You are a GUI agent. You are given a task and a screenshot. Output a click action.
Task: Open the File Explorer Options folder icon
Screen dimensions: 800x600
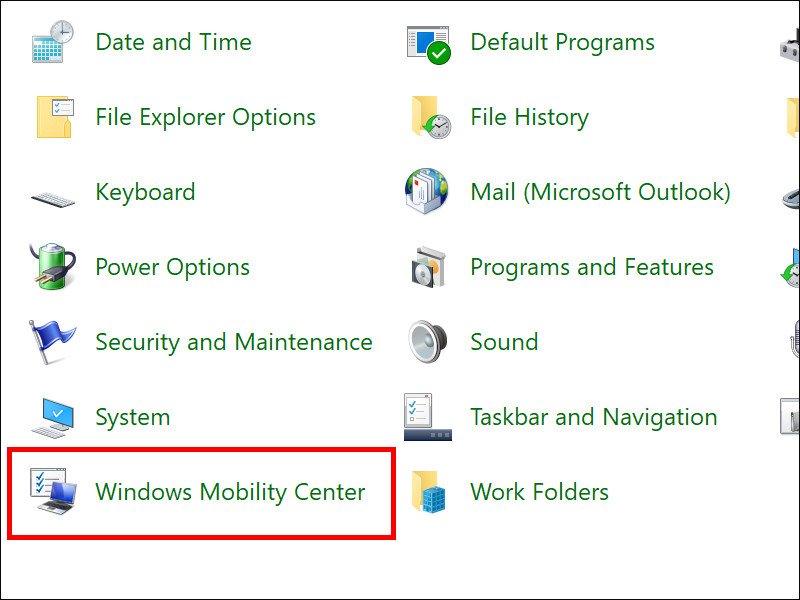52,117
